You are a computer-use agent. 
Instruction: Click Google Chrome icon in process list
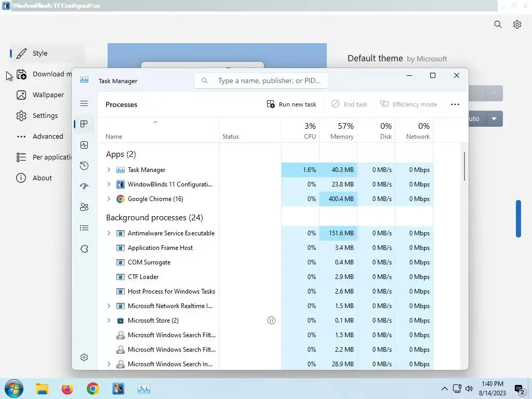pyautogui.click(x=120, y=199)
